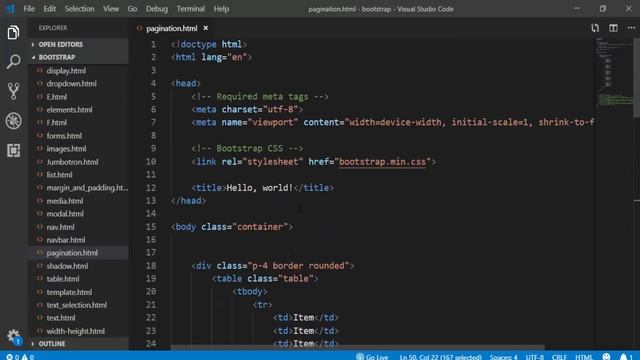Restore down the VS Code window
Screen dimensions: 640x360
coord(602,9)
